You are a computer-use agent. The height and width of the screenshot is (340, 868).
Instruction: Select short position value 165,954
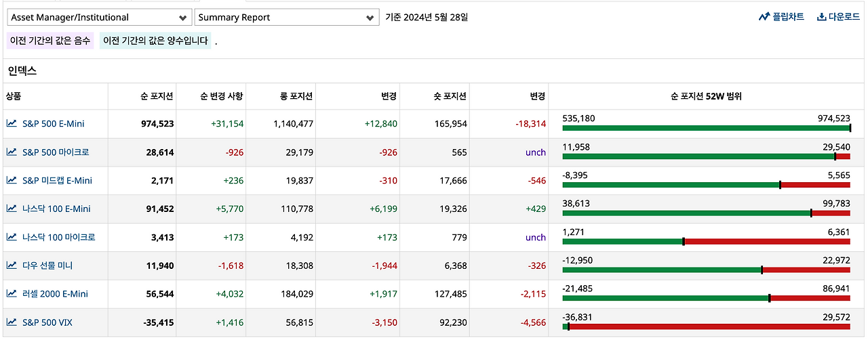click(451, 124)
